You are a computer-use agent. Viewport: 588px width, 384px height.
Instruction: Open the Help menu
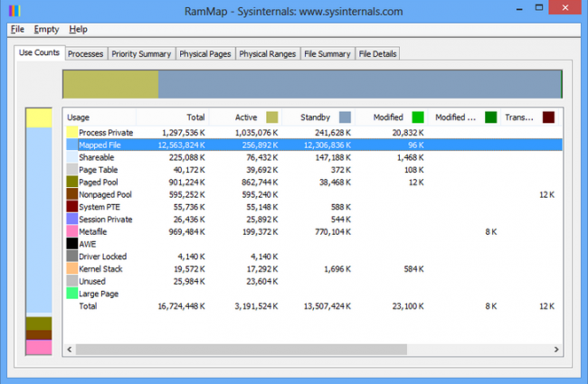[x=78, y=29]
